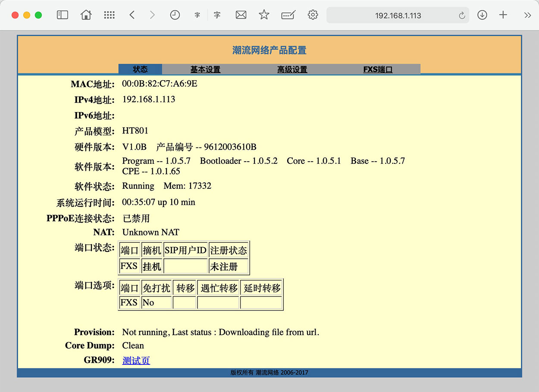
Task: Open the 高级设置 tab
Action: [x=292, y=69]
